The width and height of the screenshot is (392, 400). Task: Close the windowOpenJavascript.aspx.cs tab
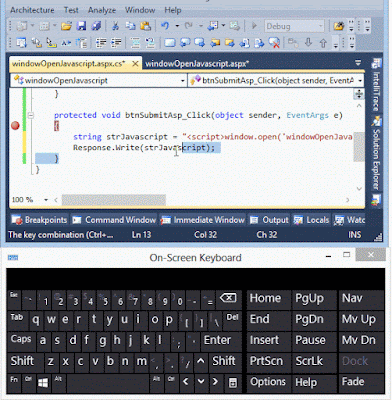click(135, 63)
